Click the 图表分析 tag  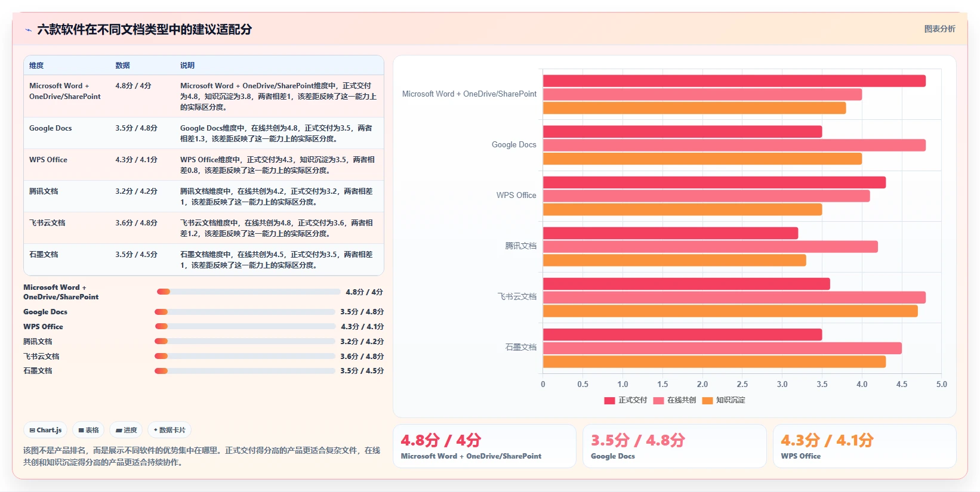[x=939, y=29]
